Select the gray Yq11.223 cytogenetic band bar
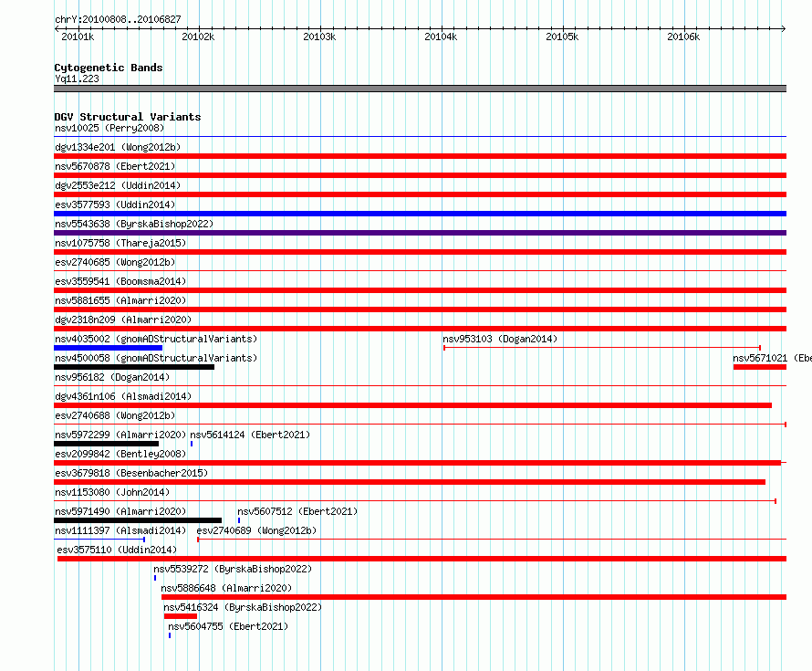The width and height of the screenshot is (812, 671). [420, 89]
